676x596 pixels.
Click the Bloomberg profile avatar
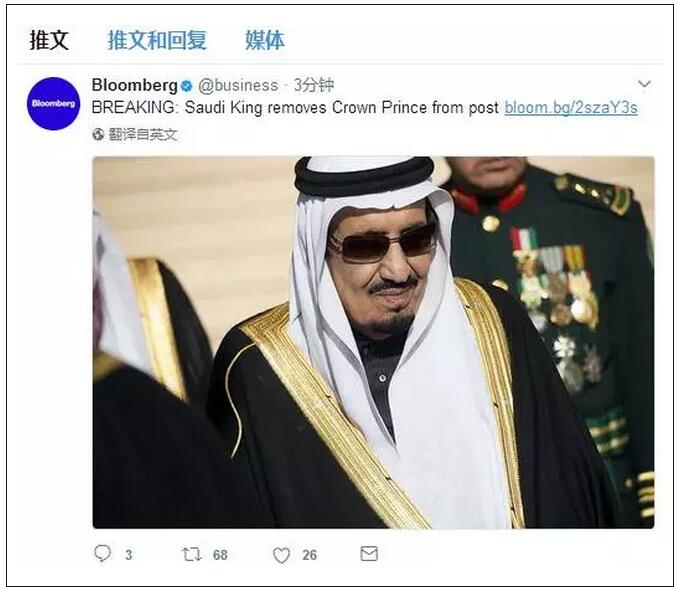pos(53,104)
